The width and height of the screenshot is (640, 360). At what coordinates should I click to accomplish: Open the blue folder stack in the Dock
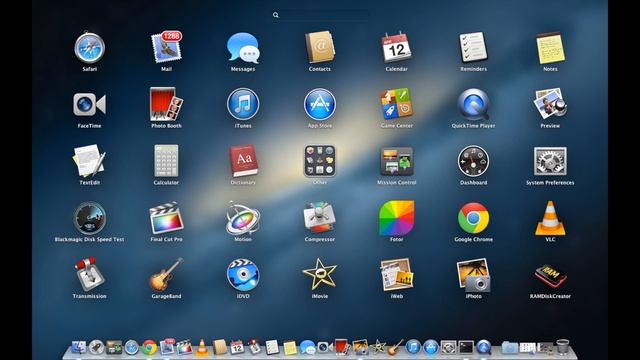coord(509,348)
